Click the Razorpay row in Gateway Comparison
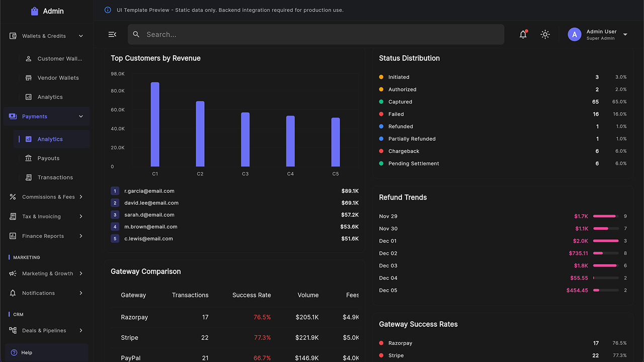This screenshot has width=644, height=362. click(235, 317)
